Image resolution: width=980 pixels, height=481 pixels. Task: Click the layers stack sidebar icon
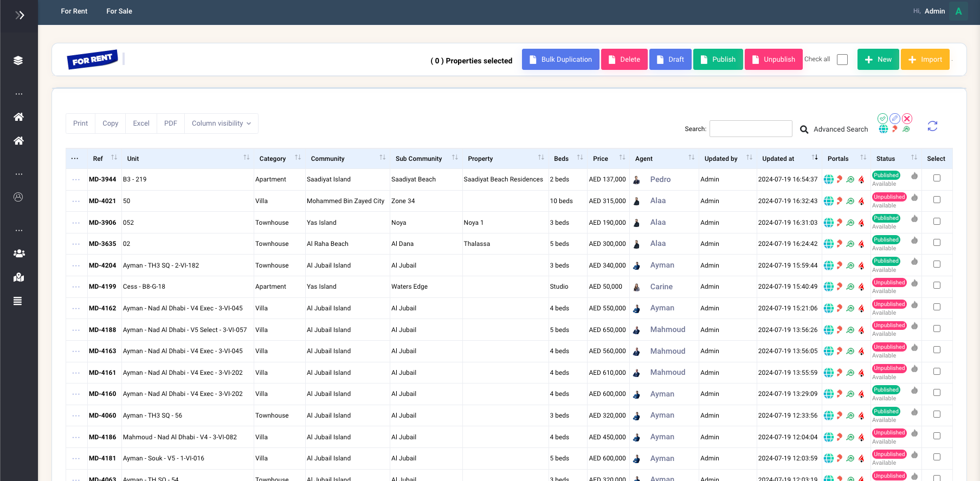click(18, 61)
